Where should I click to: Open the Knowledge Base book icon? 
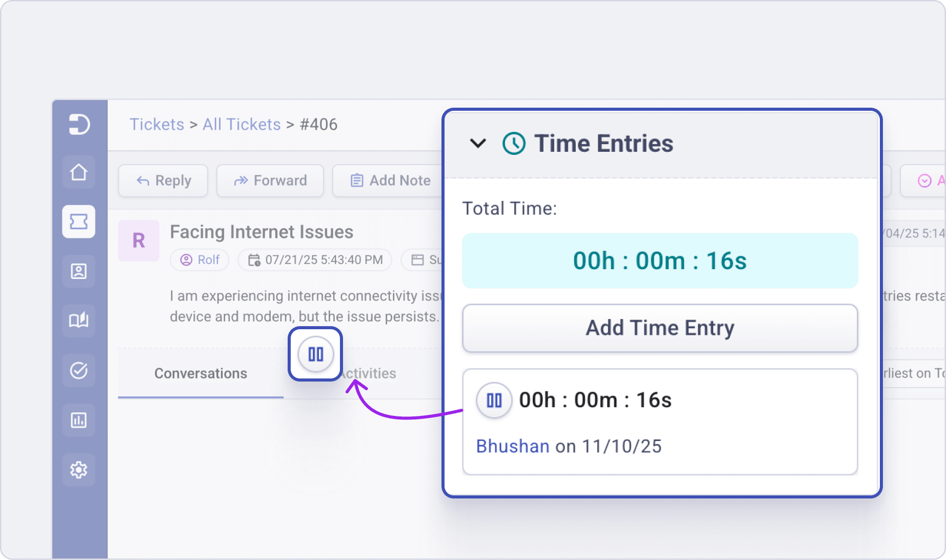(78, 320)
